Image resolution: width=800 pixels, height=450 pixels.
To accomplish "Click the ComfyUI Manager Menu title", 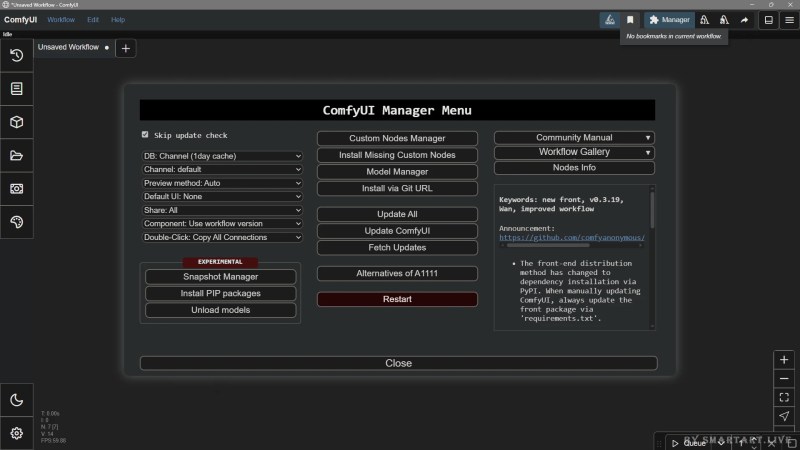I will click(x=397, y=110).
